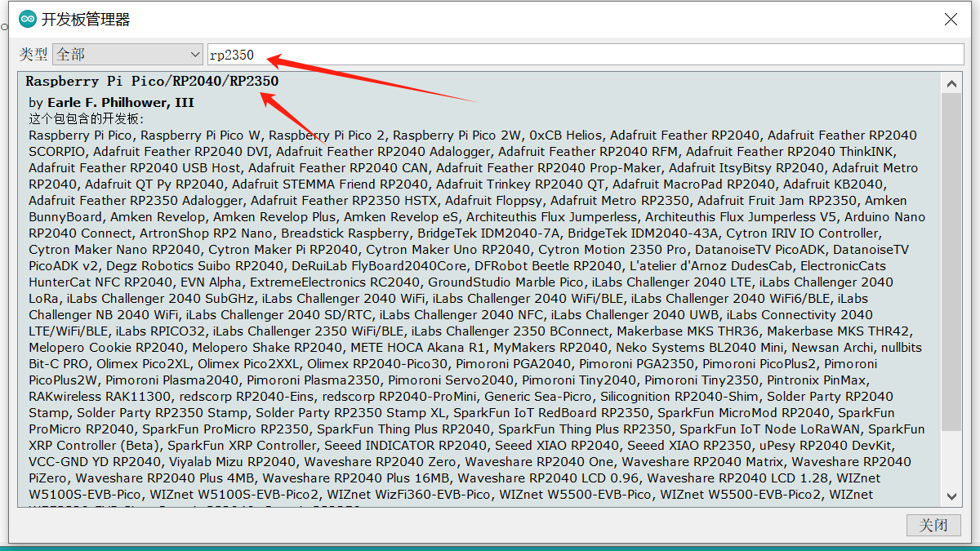Click 'Cytron Motion 2350 Pro' text
This screenshot has width=980, height=551.
tap(612, 250)
